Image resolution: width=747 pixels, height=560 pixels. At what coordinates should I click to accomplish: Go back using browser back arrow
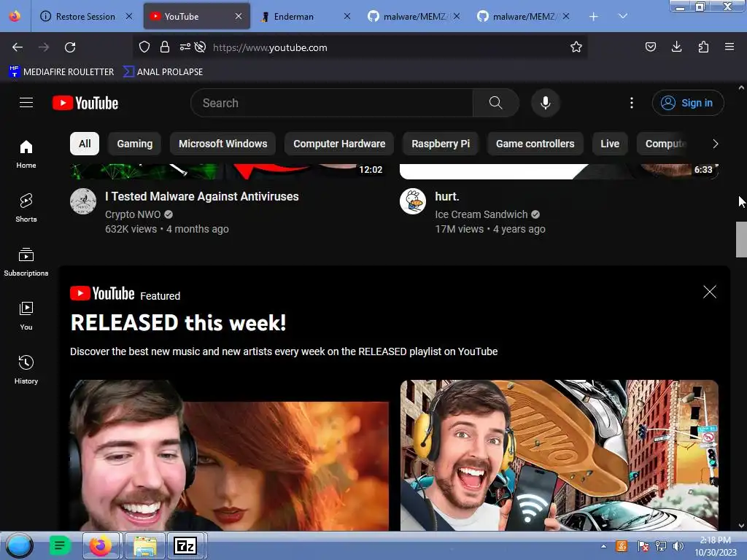(18, 47)
